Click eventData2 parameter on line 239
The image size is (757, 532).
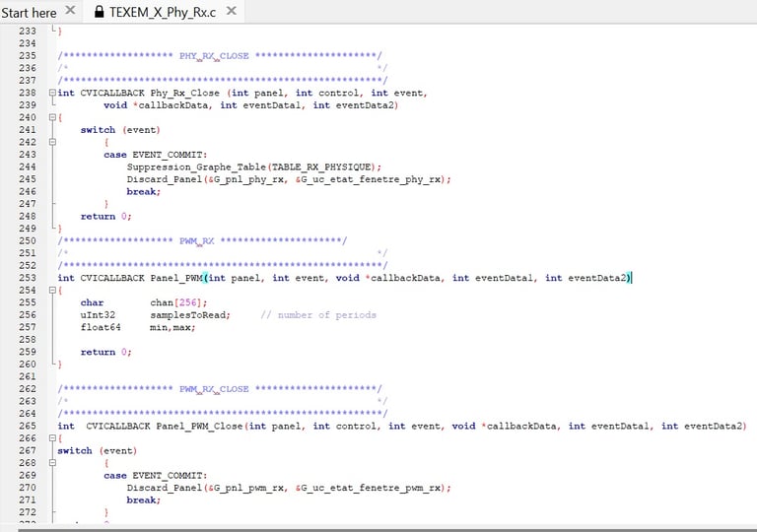365,105
